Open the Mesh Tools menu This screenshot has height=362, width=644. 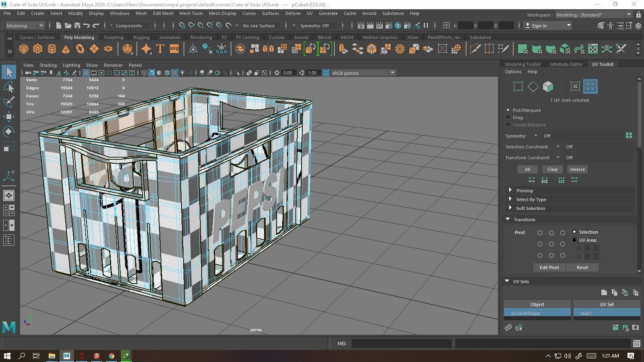[191, 13]
